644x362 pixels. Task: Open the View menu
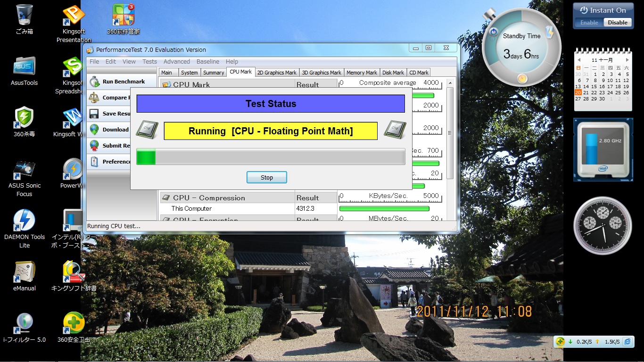coord(129,61)
